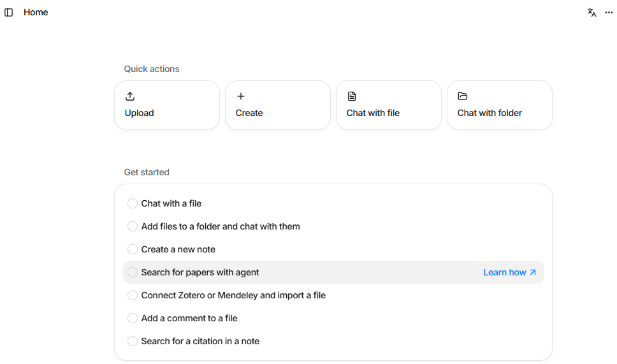
Task: Check the 'Create a new note' circle
Action: pyautogui.click(x=133, y=249)
